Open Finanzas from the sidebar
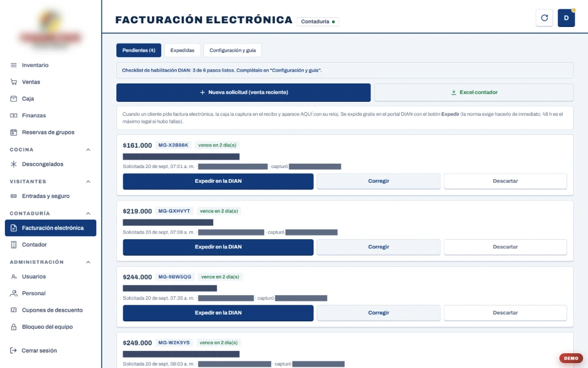The width and height of the screenshot is (588, 368). 51,115
